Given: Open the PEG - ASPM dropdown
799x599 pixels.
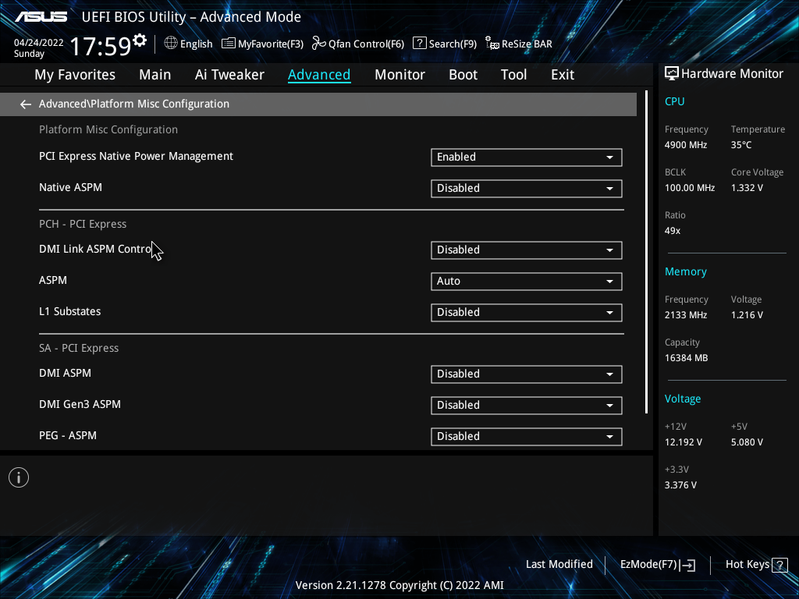Looking at the screenshot, I should pyautogui.click(x=526, y=437).
